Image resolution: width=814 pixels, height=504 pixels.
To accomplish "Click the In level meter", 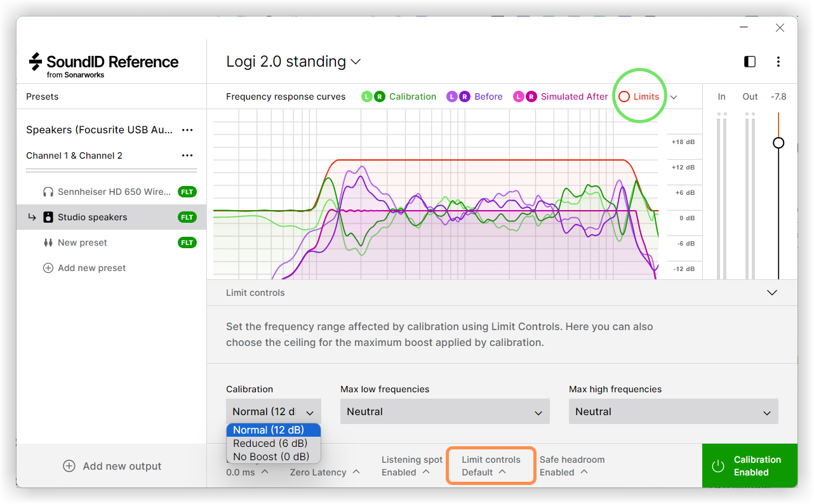I will point(722,196).
